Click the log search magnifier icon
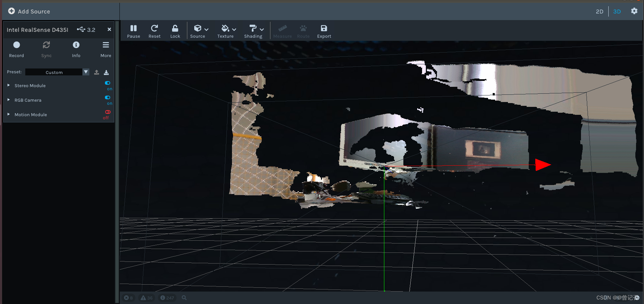This screenshot has height=304, width=644. click(x=184, y=298)
